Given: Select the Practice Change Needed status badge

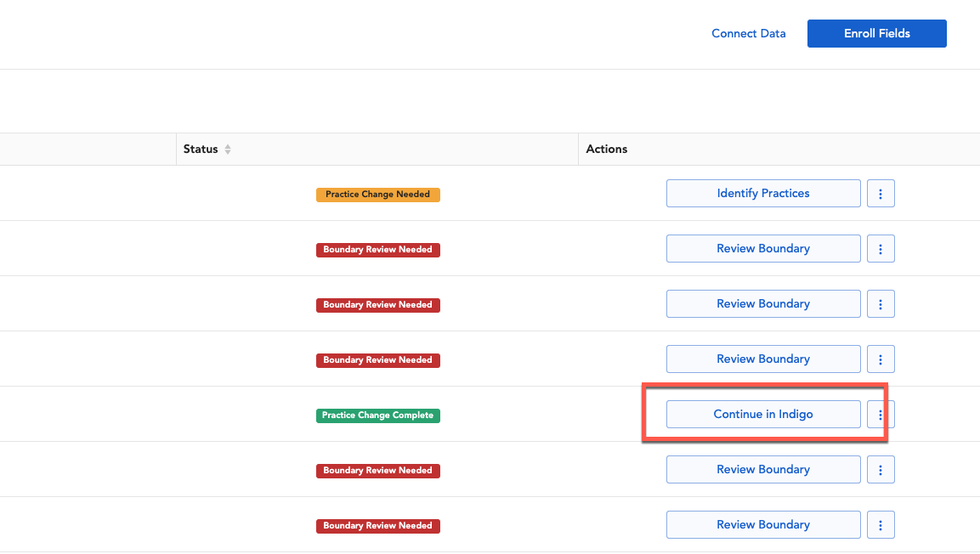Looking at the screenshot, I should [x=377, y=194].
